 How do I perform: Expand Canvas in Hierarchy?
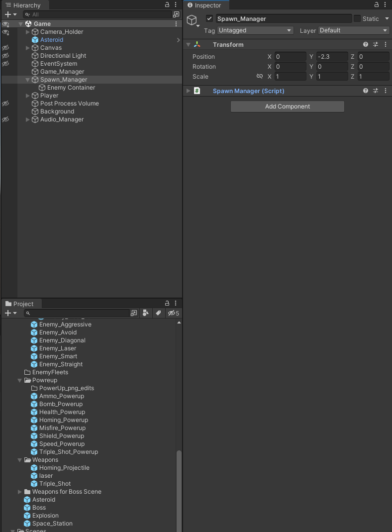(x=28, y=48)
